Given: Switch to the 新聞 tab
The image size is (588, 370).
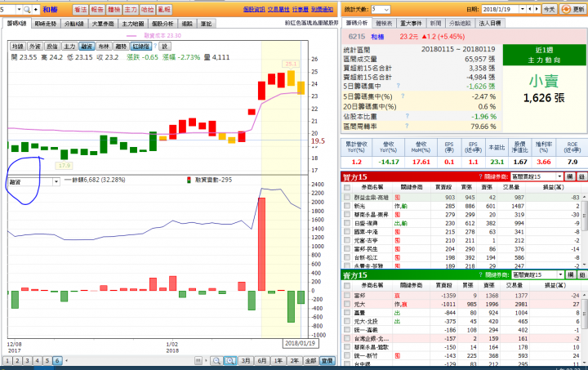Looking at the screenshot, I should tap(436, 23).
